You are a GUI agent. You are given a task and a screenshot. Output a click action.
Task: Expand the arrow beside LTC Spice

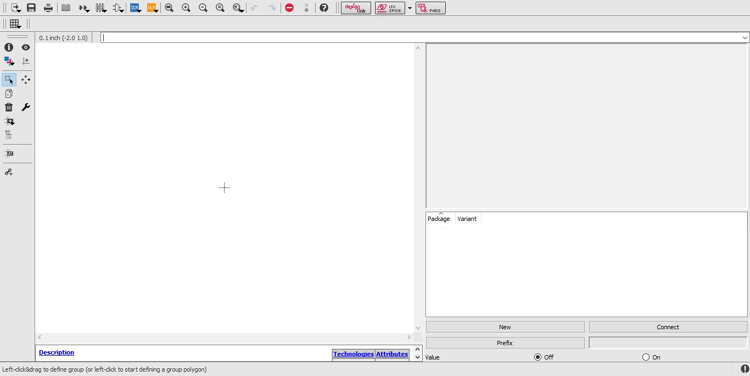[x=409, y=8]
